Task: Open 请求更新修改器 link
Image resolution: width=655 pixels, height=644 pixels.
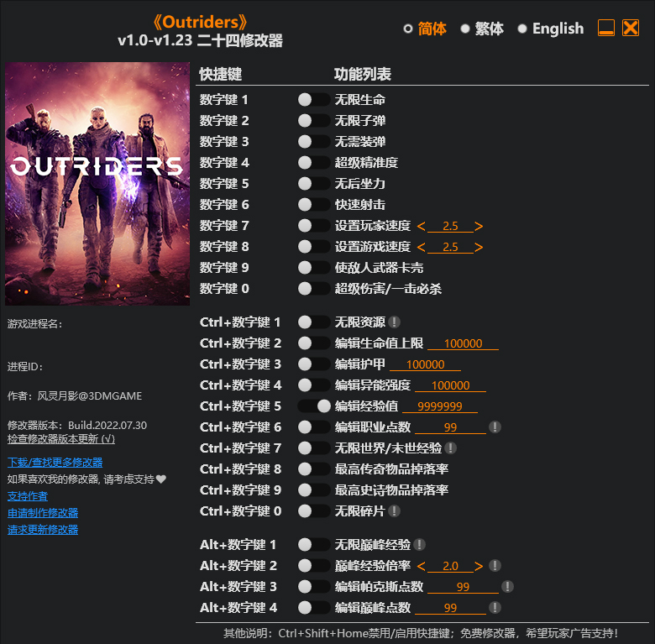Action: [x=43, y=529]
